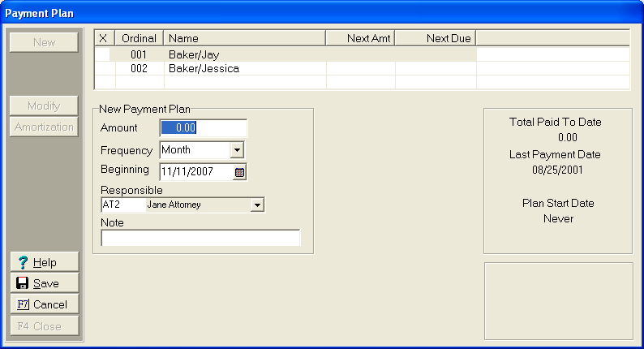Click the Help question mark button

pyautogui.click(x=45, y=262)
